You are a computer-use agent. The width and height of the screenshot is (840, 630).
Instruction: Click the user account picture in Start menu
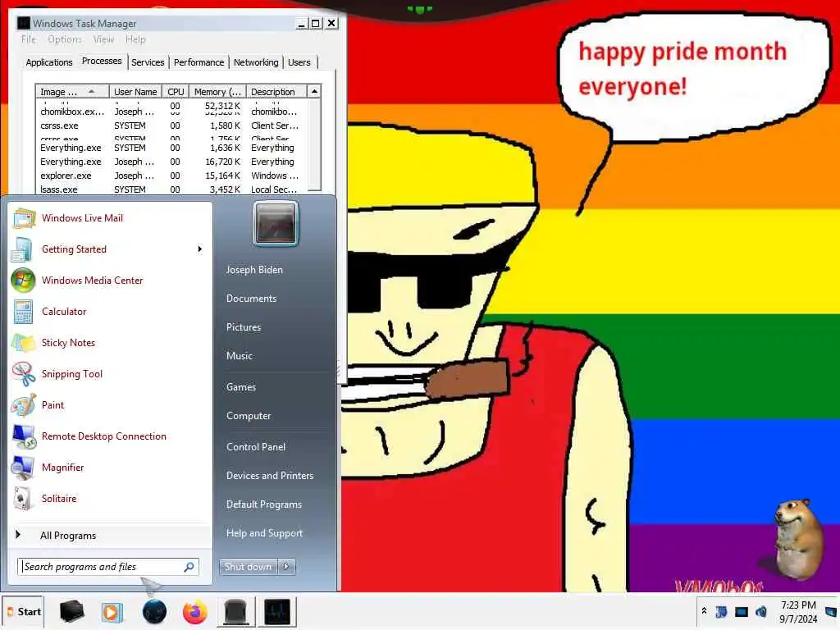coord(276,223)
